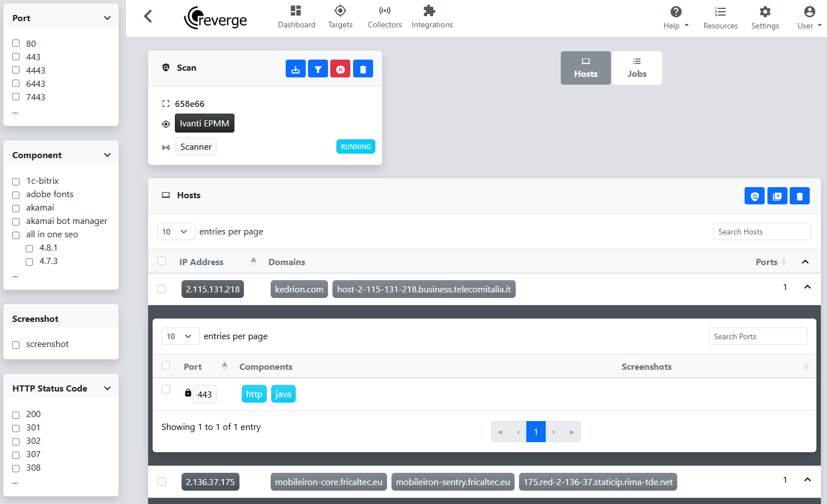Viewport: 827px width, 504px height.
Task: Click the download scan results icon
Action: tap(295, 69)
